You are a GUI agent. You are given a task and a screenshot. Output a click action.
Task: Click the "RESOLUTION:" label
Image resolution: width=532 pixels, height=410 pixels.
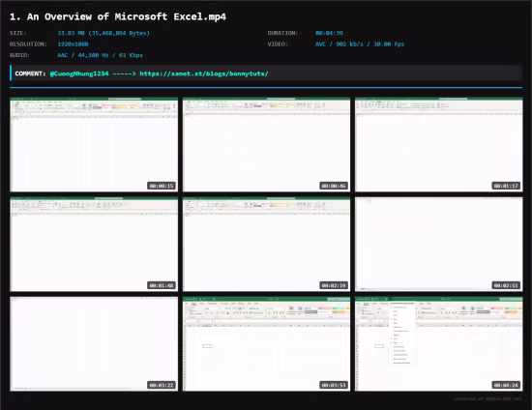coord(28,44)
